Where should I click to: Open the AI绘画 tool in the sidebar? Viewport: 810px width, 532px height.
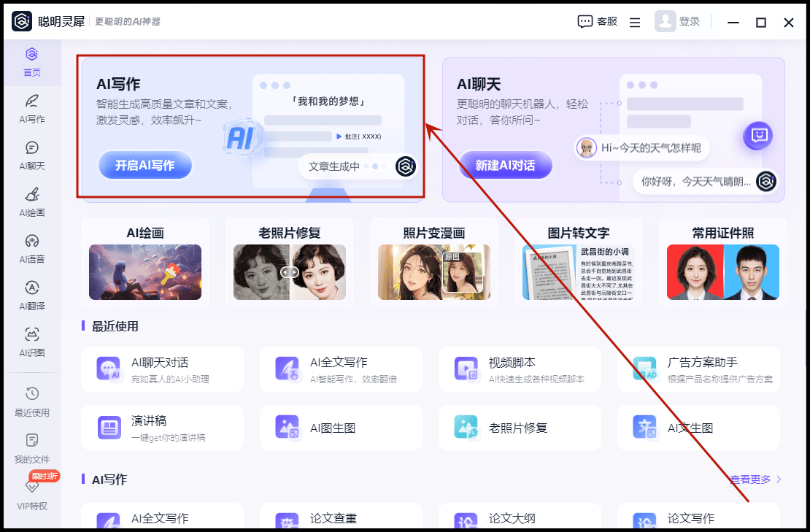pyautogui.click(x=31, y=201)
